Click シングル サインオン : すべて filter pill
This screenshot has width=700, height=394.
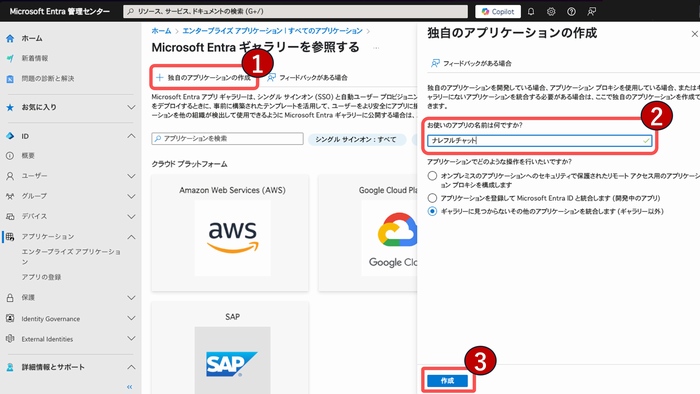click(x=356, y=139)
